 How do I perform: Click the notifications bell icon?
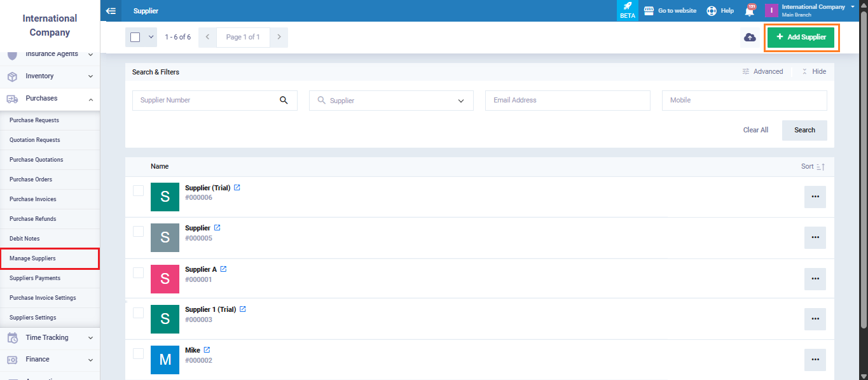click(750, 11)
